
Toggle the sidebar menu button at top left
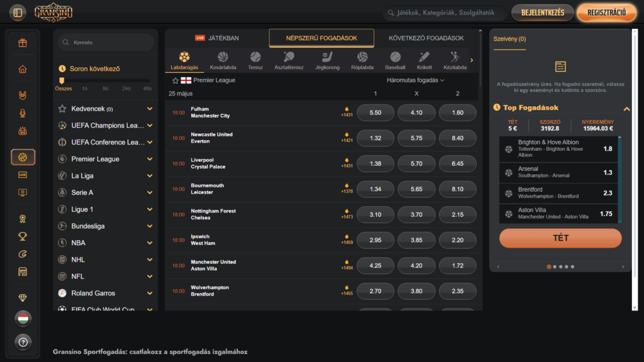(18, 12)
